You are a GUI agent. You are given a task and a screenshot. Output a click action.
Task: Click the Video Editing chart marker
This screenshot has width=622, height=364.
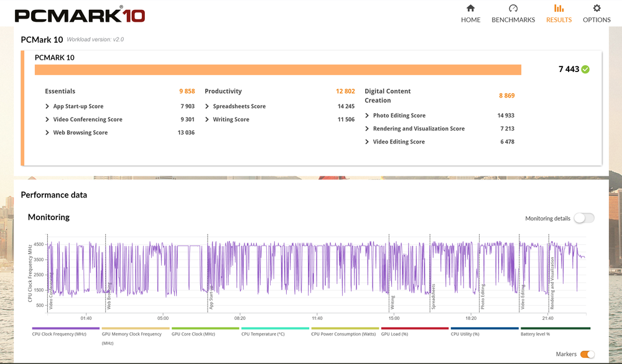[522, 297]
